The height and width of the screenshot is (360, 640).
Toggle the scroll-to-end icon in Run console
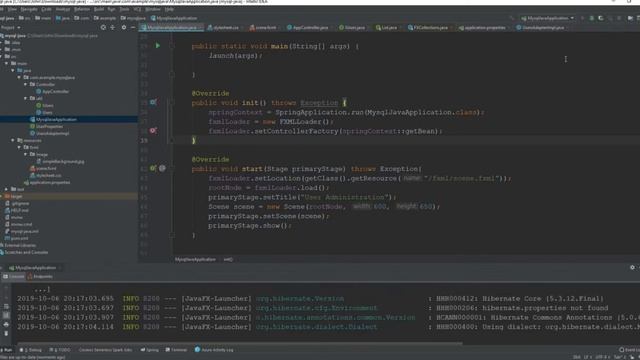pyautogui.click(x=6, y=315)
